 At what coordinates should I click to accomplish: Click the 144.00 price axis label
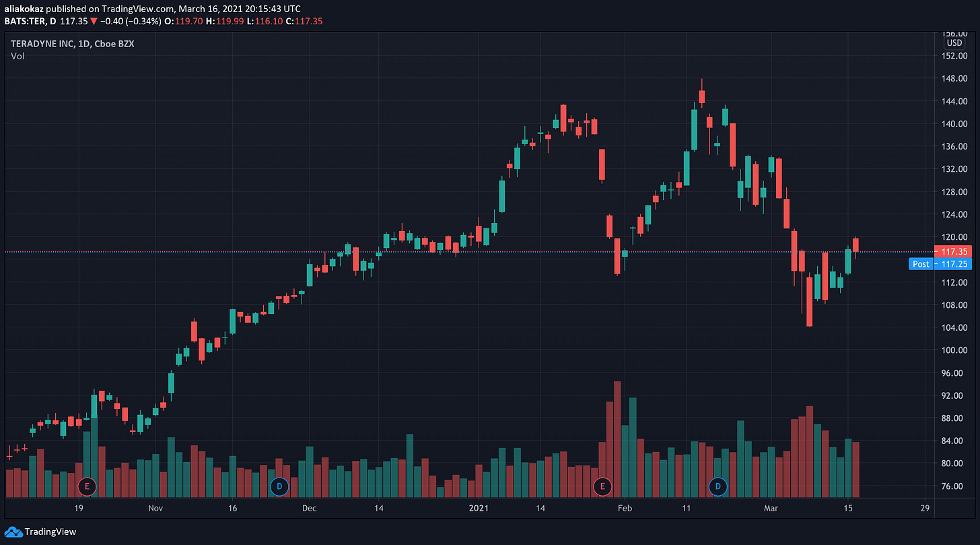click(x=954, y=101)
